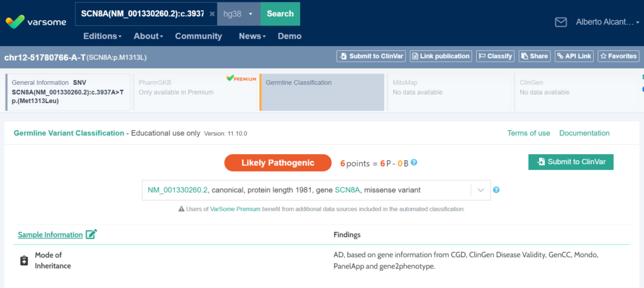This screenshot has height=288, width=644.
Task: Expand the Editions menu
Action: point(103,36)
